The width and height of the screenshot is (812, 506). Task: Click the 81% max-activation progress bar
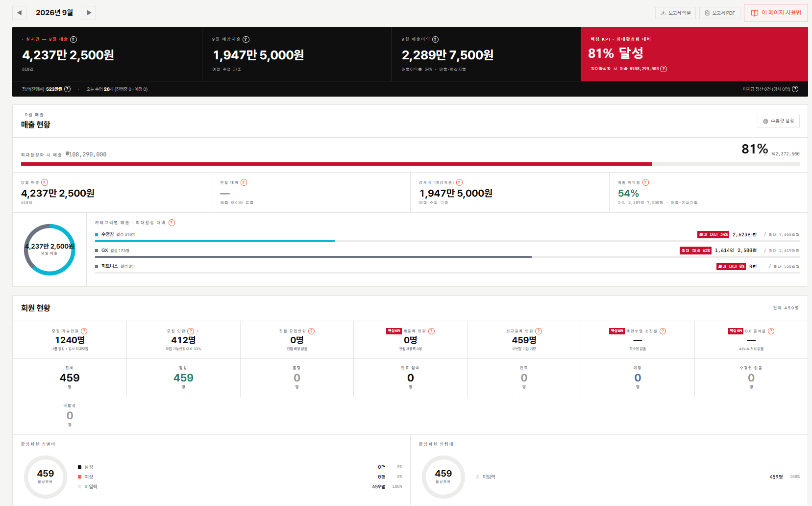pos(410,164)
